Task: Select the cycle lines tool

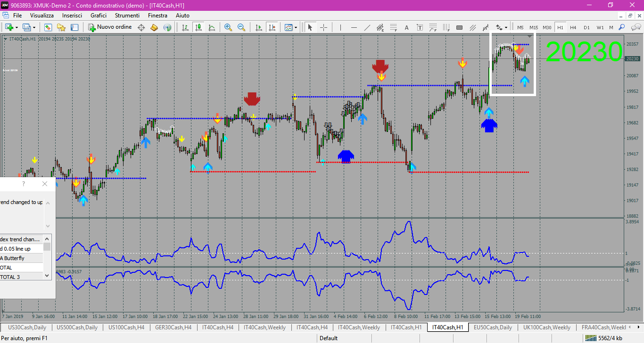Action: (x=486, y=27)
